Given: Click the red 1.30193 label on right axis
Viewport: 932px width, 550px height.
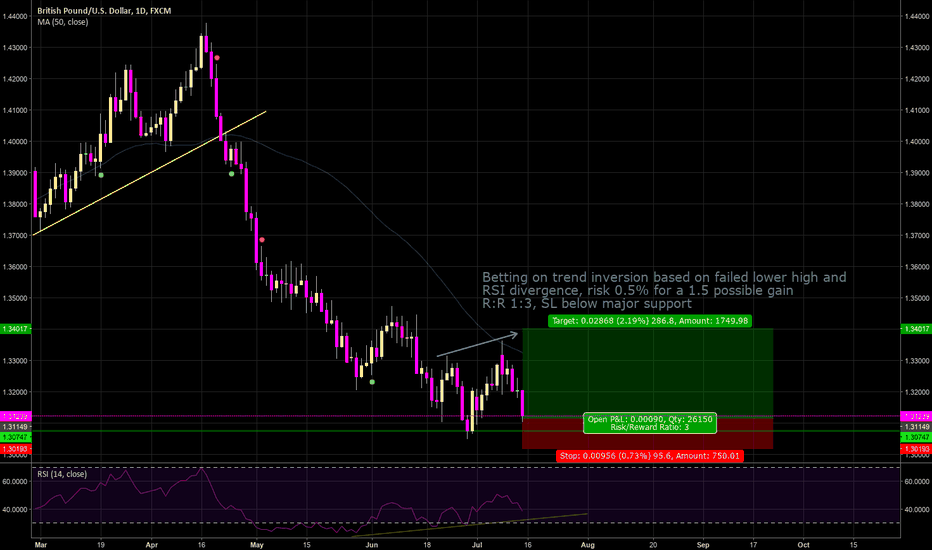Looking at the screenshot, I should 916,449.
